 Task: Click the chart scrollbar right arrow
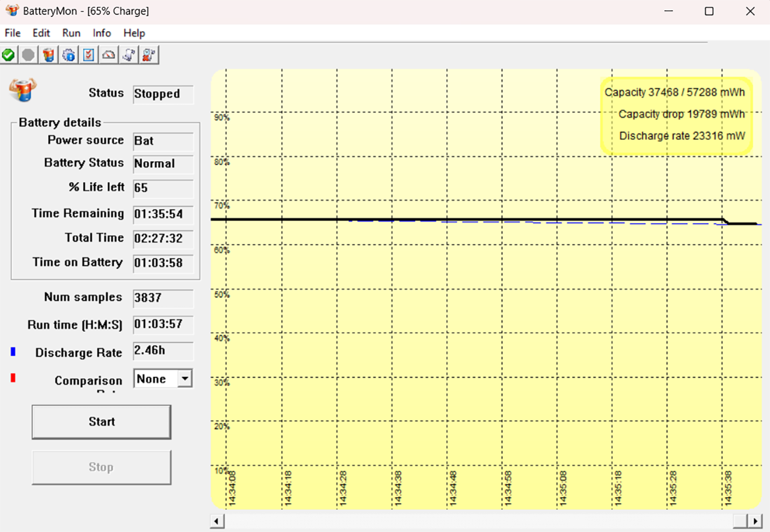pos(755,521)
